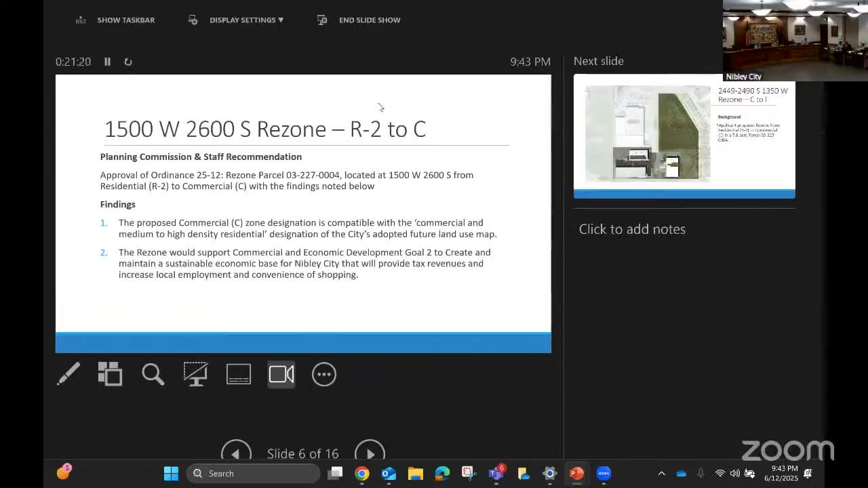Image resolution: width=868 pixels, height=488 pixels.
Task: Switch to Zoom app in taskbar
Action: click(x=604, y=473)
